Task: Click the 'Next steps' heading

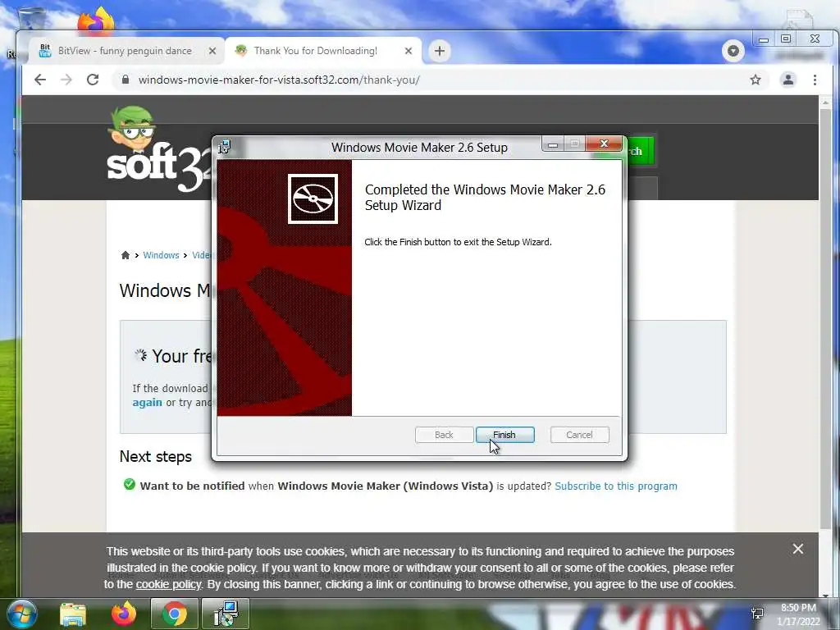Action: coord(155,456)
